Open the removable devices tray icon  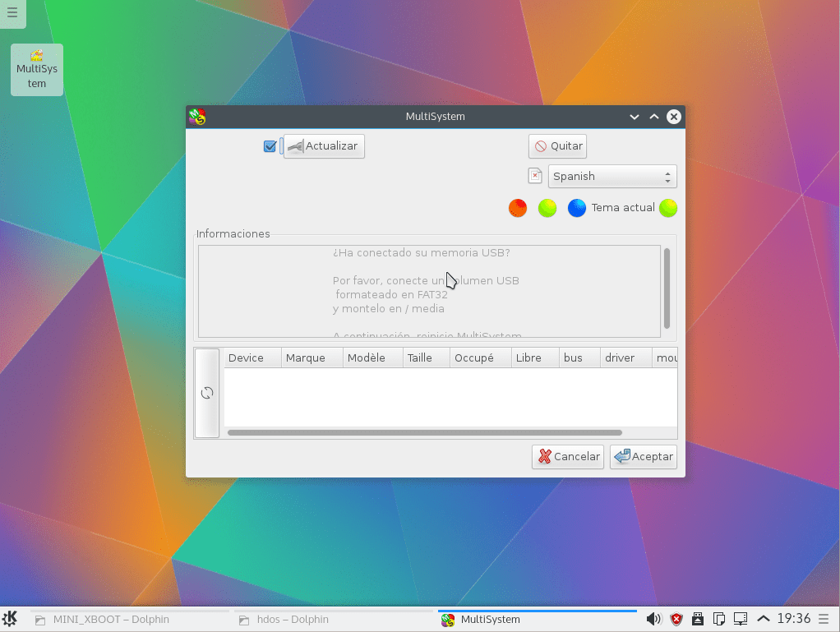tap(698, 619)
